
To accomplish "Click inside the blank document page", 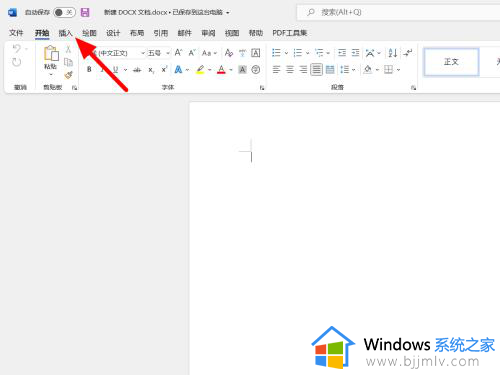I will 345,238.
